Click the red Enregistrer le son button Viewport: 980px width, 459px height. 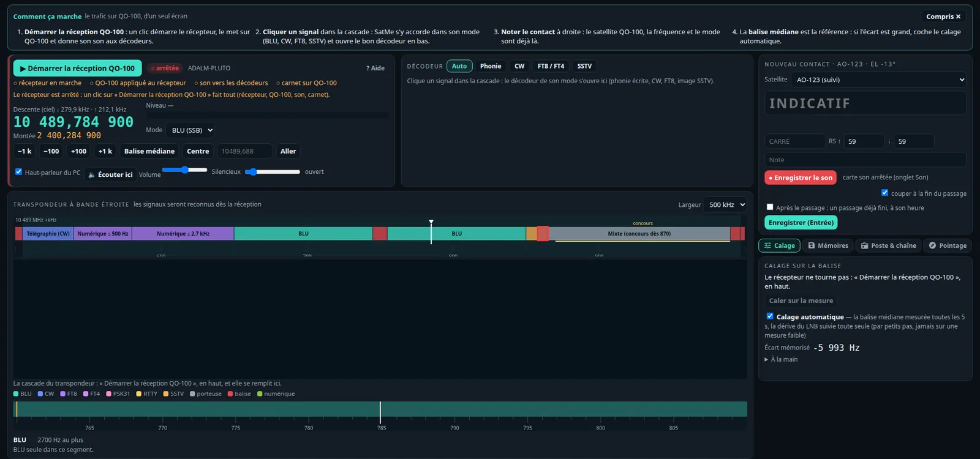coord(801,177)
